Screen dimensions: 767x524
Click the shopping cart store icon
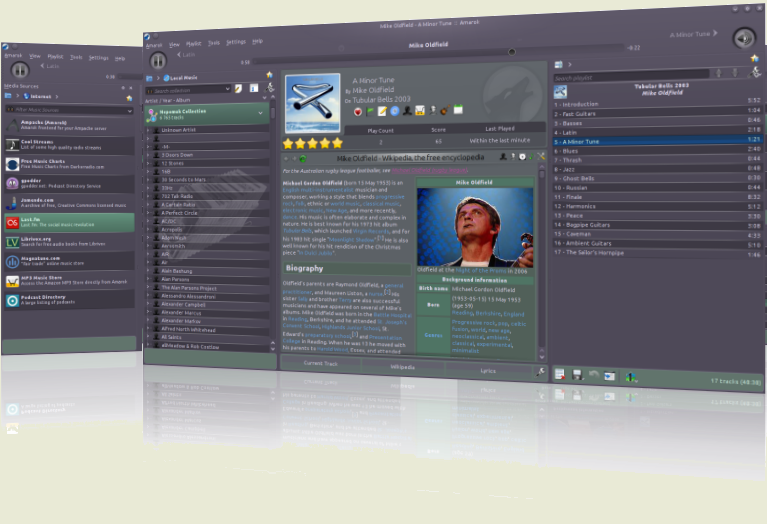[x=420, y=111]
